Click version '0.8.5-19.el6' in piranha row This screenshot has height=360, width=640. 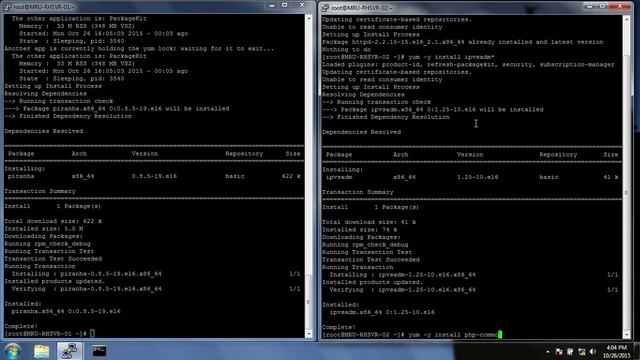pyautogui.click(x=154, y=176)
